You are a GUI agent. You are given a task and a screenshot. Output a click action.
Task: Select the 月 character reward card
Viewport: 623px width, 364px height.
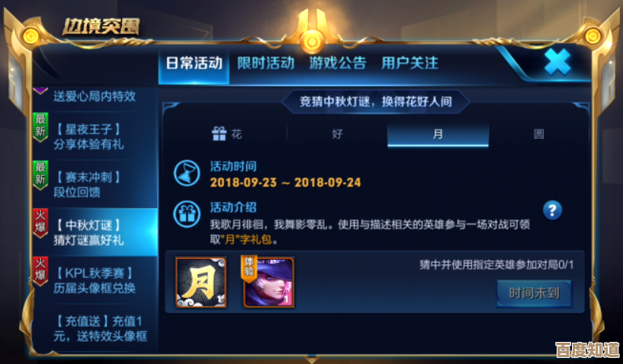click(x=201, y=283)
